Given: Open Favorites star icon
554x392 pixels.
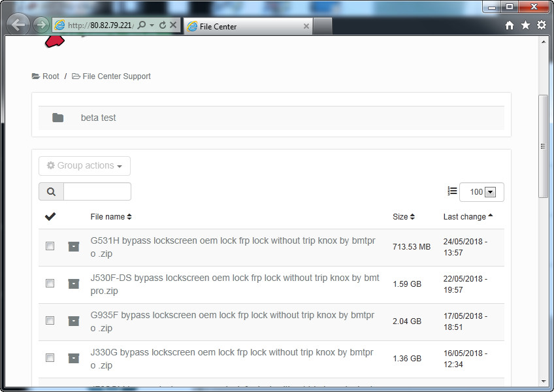Looking at the screenshot, I should pyautogui.click(x=525, y=25).
